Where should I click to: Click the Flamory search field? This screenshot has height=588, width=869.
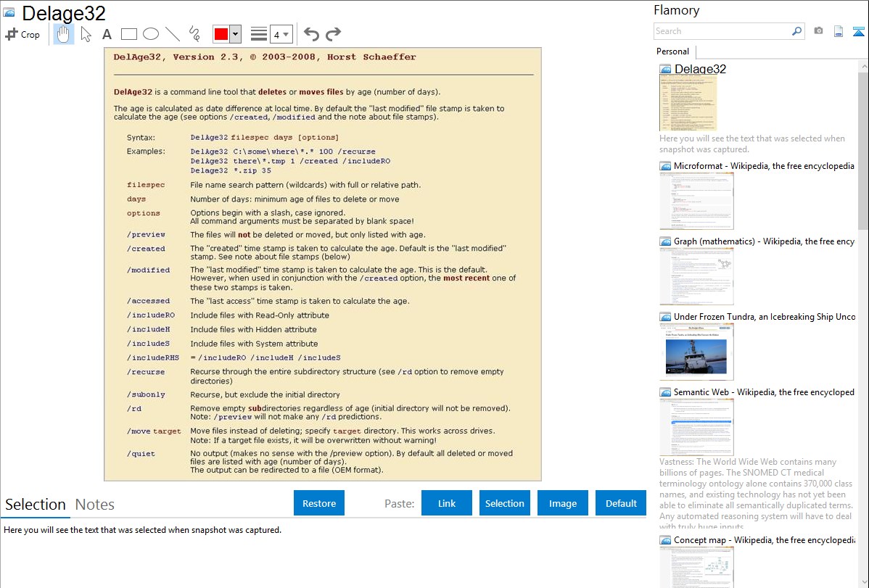coord(722,31)
